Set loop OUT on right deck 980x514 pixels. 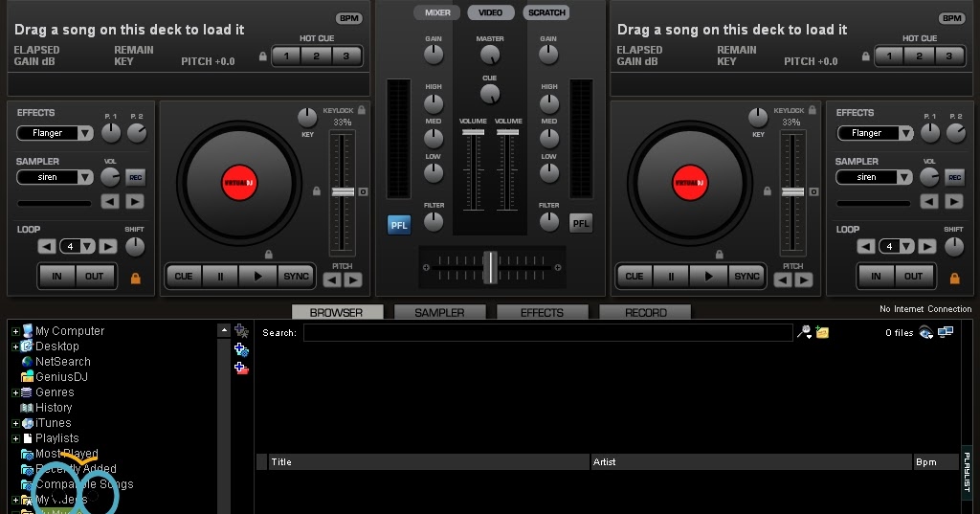tap(913, 276)
